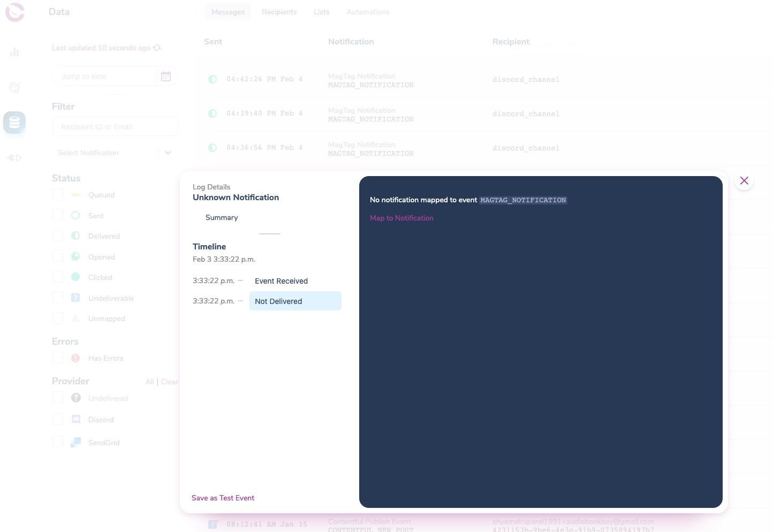The image size is (773, 532).
Task: Switch to the Recipients tab
Action: tap(279, 12)
